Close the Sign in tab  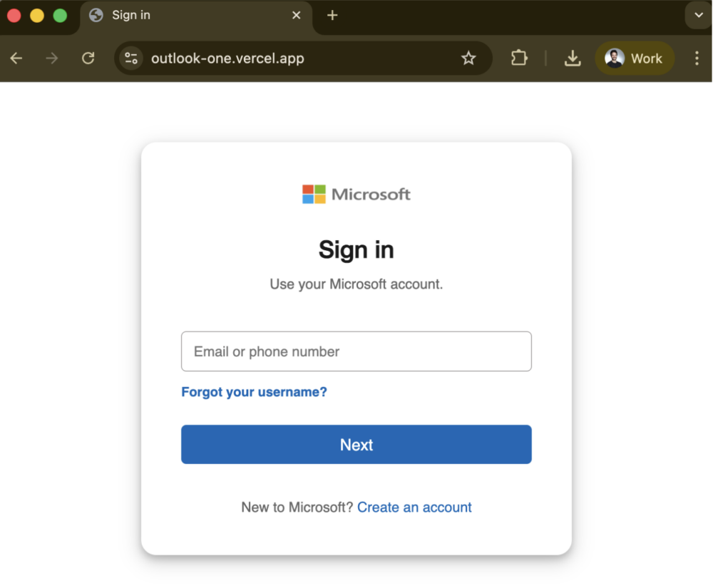click(297, 16)
